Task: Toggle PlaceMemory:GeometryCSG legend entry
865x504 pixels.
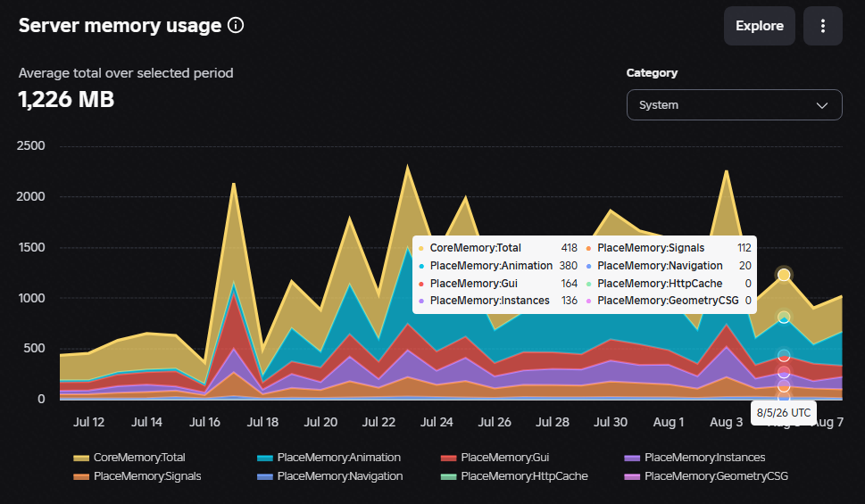Action: [x=707, y=475]
